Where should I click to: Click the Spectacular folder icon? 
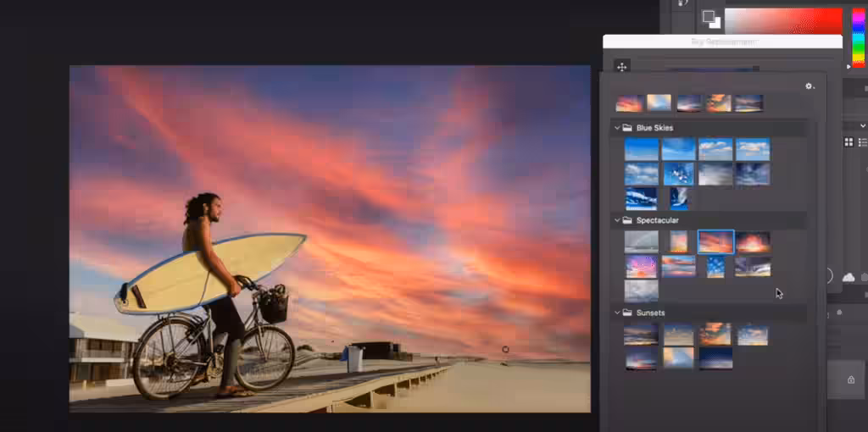[x=627, y=220]
